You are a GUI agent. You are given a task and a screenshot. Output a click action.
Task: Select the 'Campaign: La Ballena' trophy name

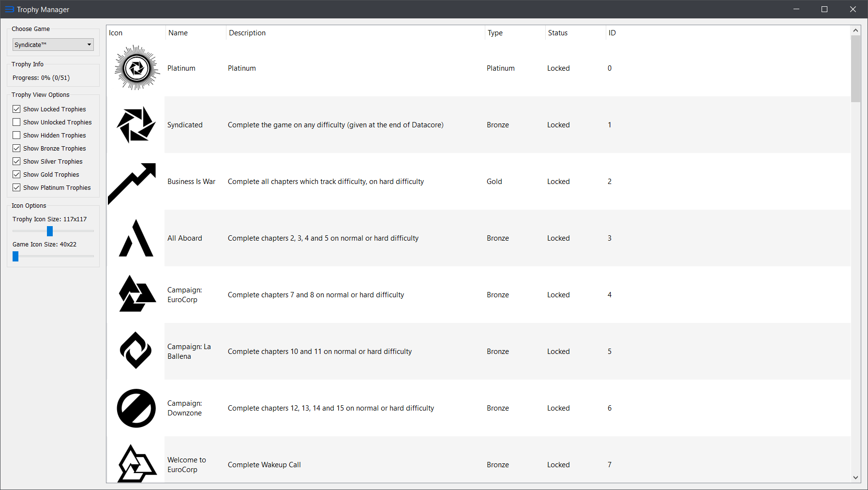pos(189,352)
